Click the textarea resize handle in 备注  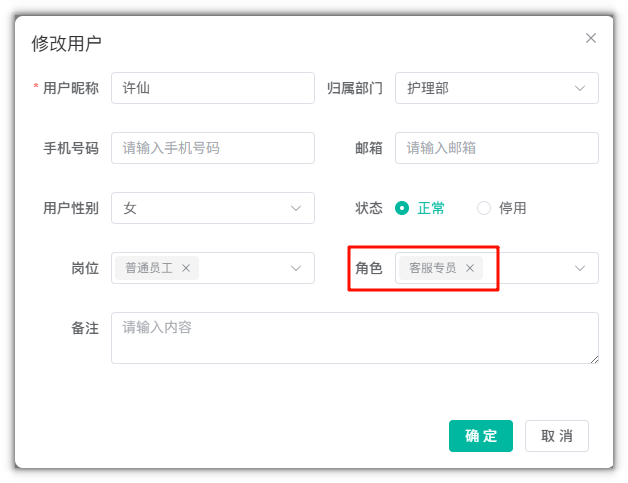594,360
